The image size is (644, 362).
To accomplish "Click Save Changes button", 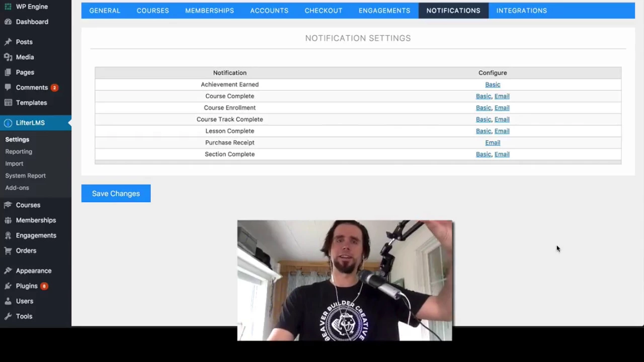I will coord(116,194).
